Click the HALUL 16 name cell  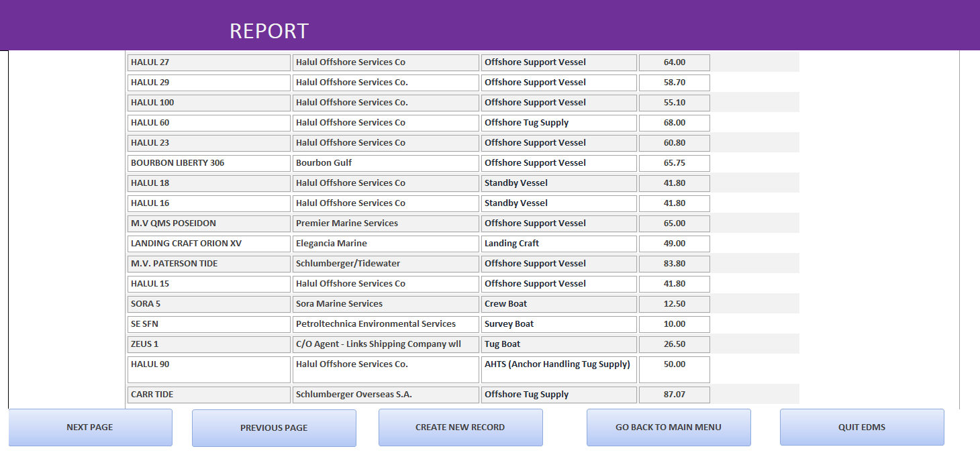pyautogui.click(x=209, y=203)
